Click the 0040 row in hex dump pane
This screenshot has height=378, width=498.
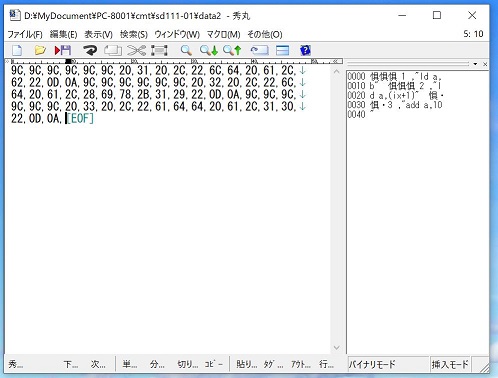(x=361, y=115)
